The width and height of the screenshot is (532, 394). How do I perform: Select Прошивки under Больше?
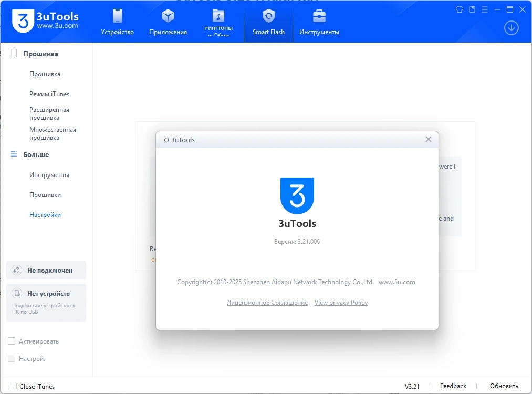pos(45,195)
